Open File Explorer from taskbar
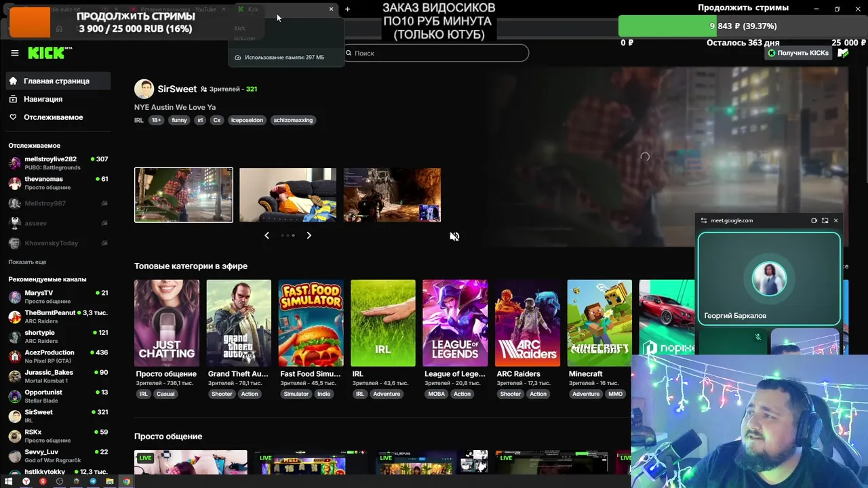The image size is (868, 488). coord(109,481)
